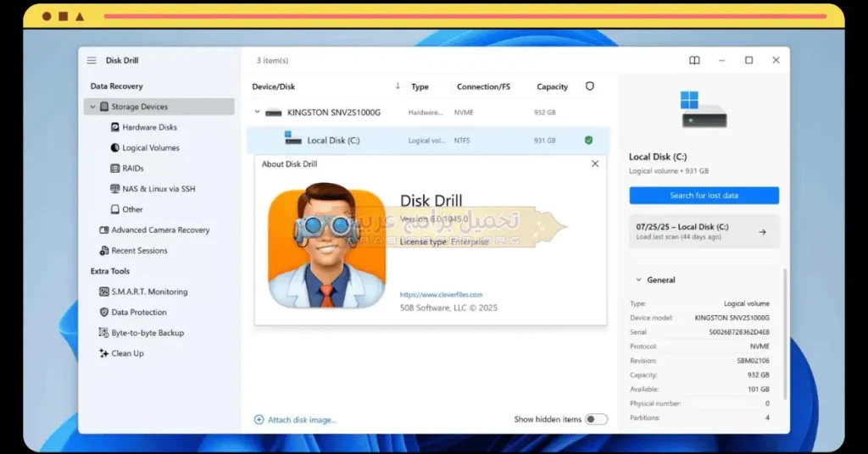Open Recent Sessions label
The width and height of the screenshot is (868, 454).
[140, 251]
